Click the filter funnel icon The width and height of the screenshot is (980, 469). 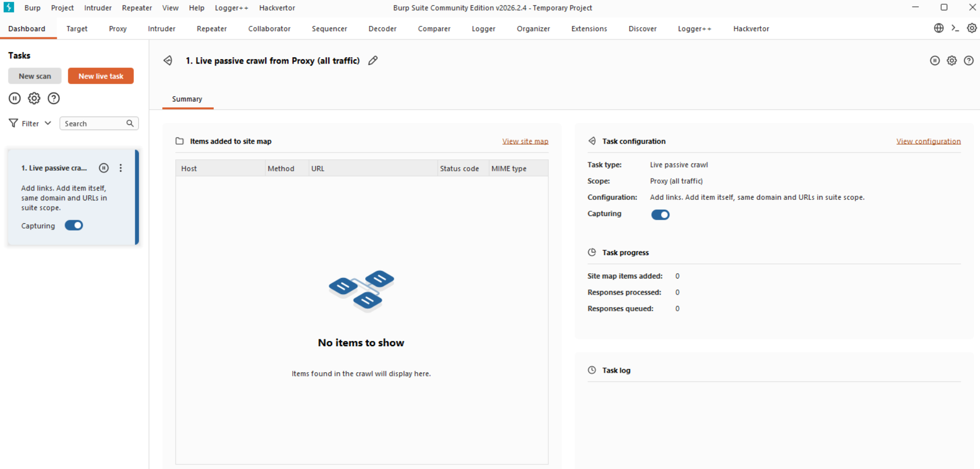14,123
